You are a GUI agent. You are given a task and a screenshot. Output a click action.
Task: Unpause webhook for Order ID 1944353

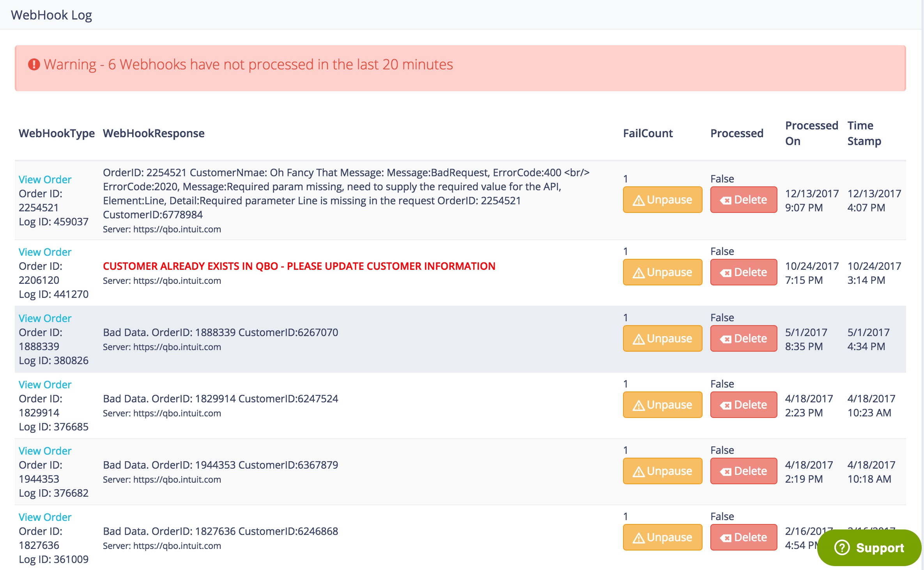point(662,471)
